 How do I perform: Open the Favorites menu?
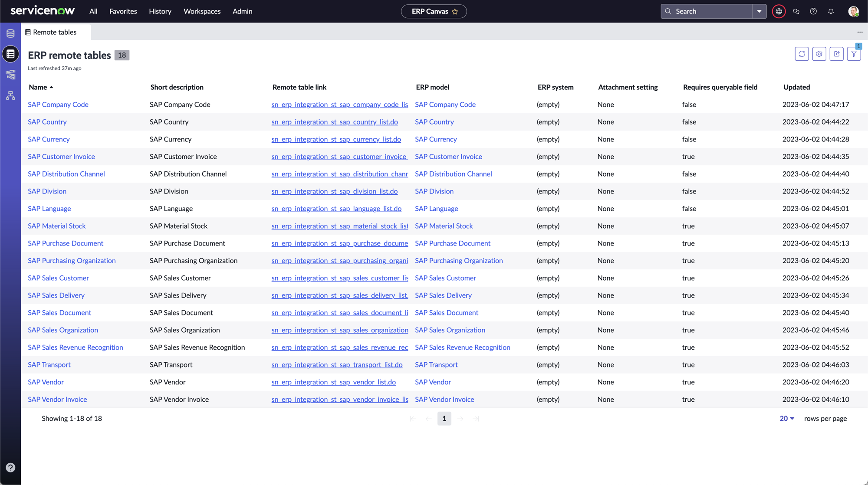(123, 11)
